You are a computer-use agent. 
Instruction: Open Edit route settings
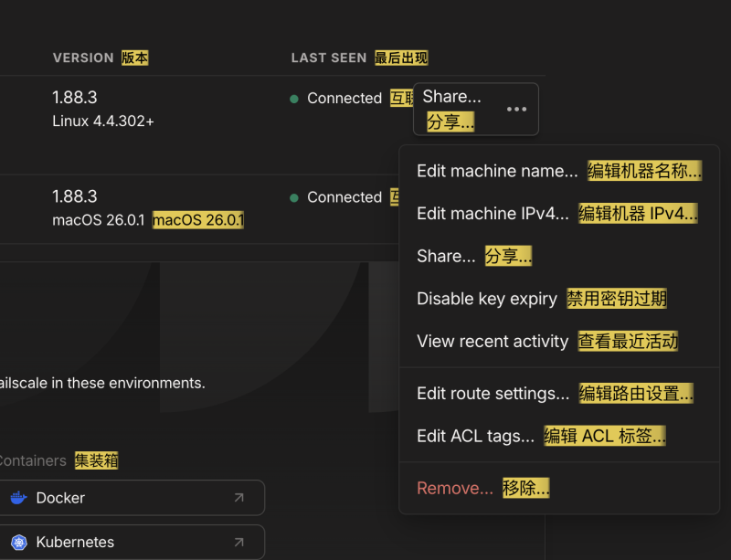click(x=493, y=394)
